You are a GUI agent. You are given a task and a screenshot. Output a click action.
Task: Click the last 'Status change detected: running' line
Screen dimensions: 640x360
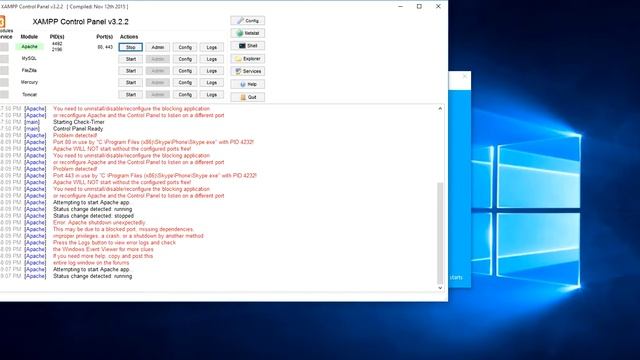tap(93, 276)
